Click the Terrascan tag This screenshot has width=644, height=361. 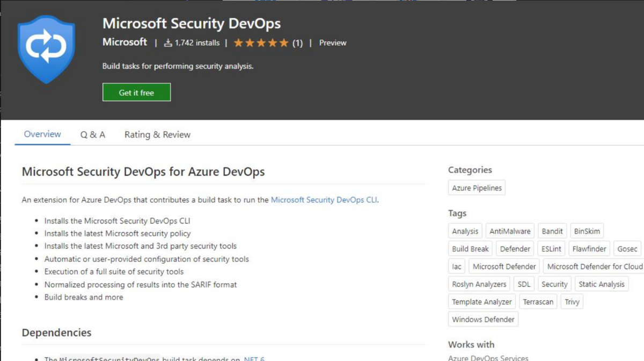(x=538, y=301)
